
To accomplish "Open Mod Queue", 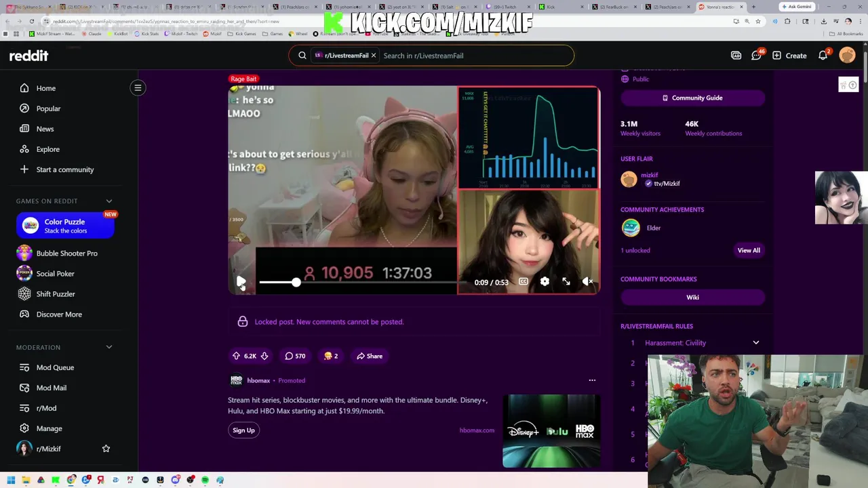I will pyautogui.click(x=55, y=367).
